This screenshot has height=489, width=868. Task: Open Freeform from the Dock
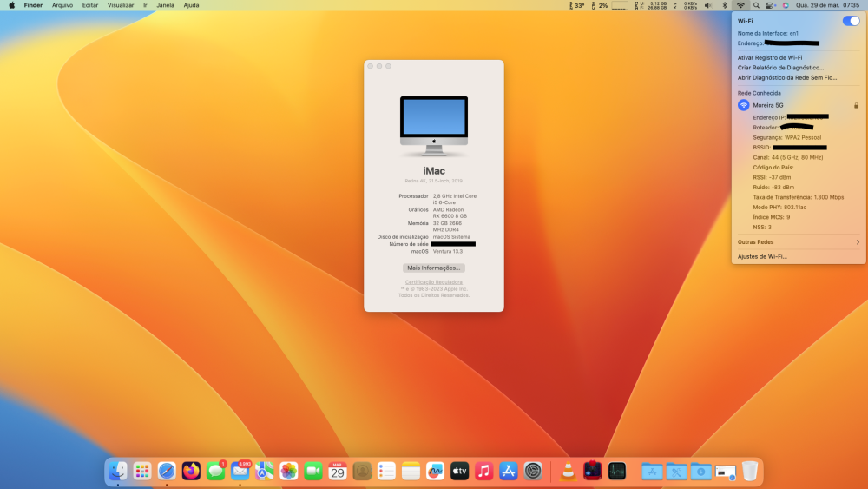click(x=435, y=472)
